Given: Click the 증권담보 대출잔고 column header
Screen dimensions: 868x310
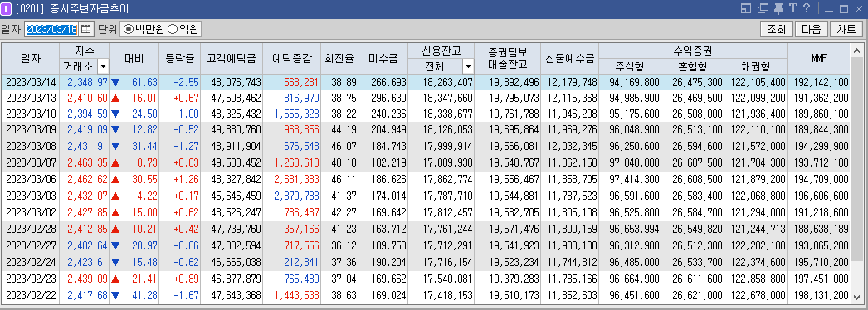Looking at the screenshot, I should click(507, 59).
